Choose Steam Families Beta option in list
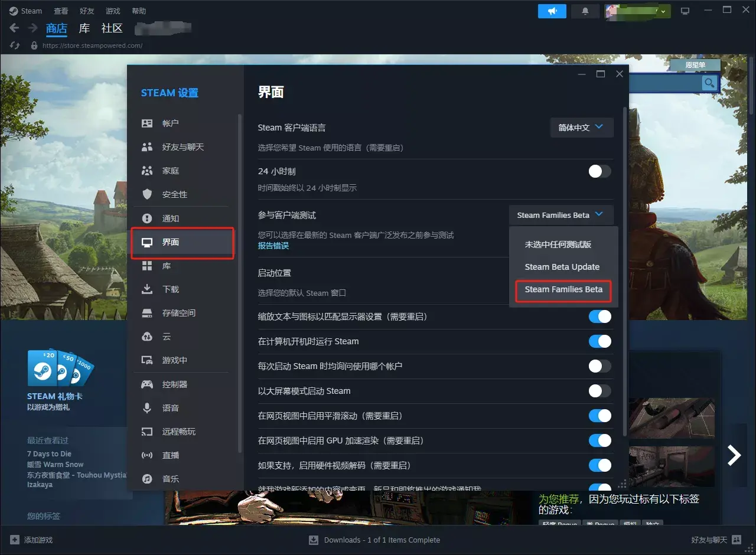The width and height of the screenshot is (756, 555). (563, 289)
